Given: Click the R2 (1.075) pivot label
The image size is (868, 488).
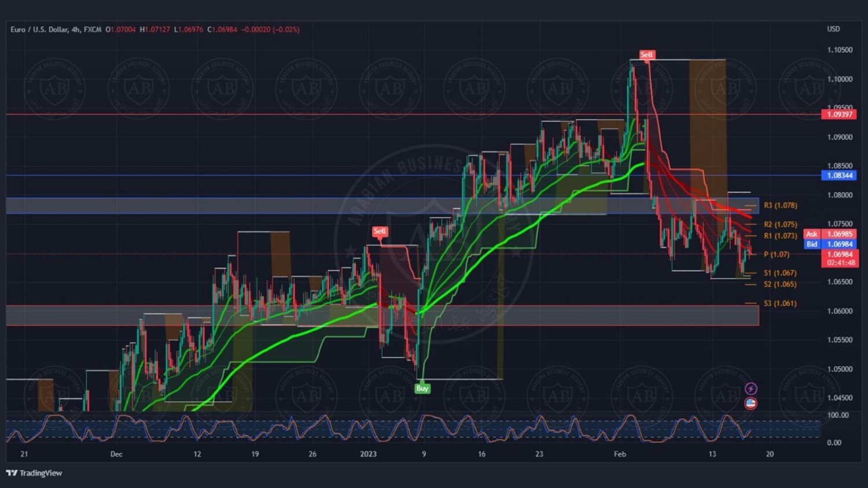Looking at the screenshot, I should click(x=780, y=224).
